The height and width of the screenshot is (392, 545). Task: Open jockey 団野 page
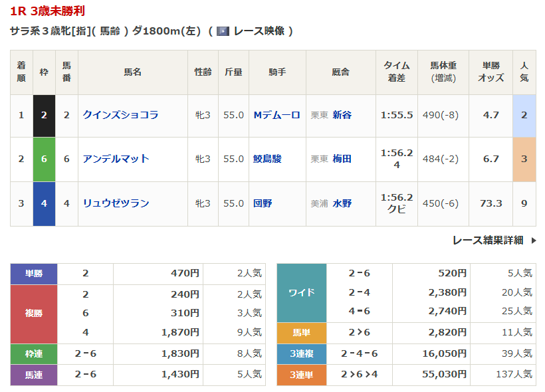pyautogui.click(x=263, y=203)
